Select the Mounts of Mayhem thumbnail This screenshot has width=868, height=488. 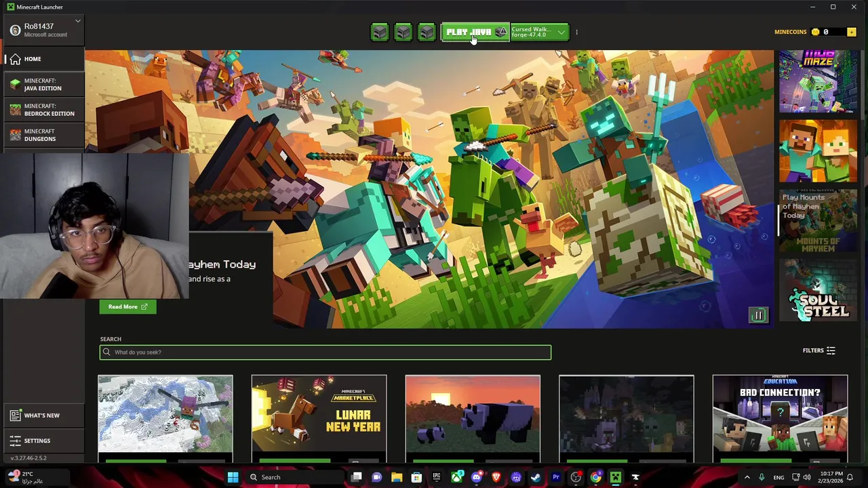coord(818,221)
